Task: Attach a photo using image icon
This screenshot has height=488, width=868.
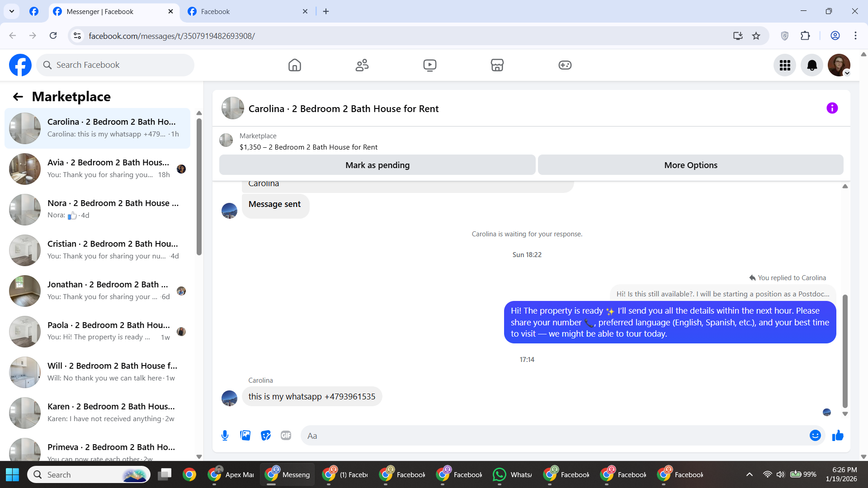Action: point(245,436)
